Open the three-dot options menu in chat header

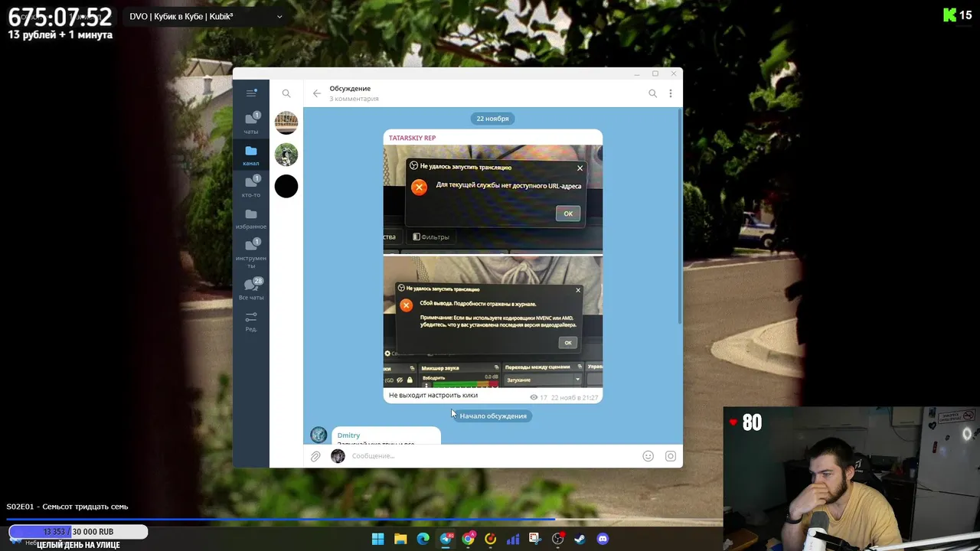671,93
